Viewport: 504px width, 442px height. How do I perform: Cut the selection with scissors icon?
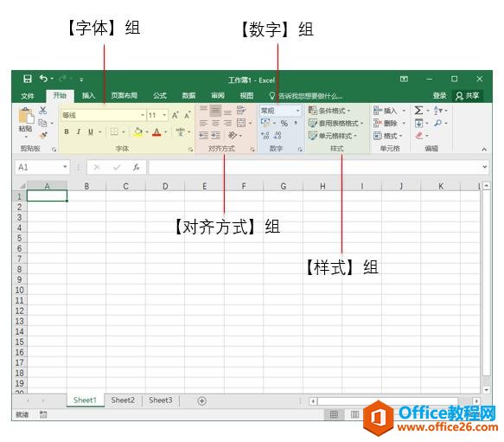(x=42, y=111)
